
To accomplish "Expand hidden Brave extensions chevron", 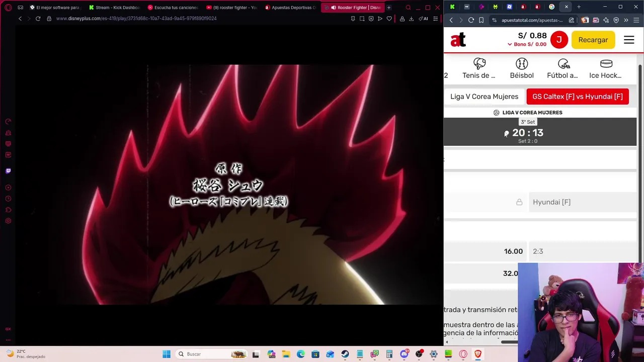I will [626, 20].
